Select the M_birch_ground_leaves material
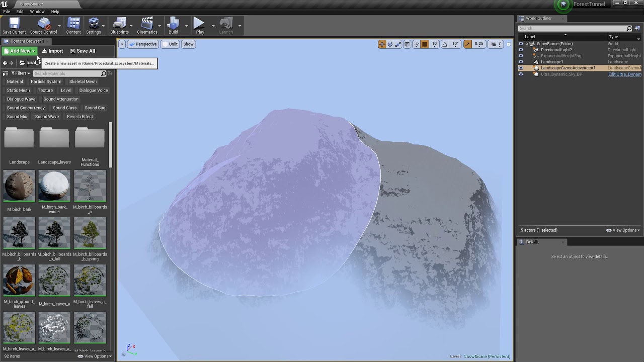This screenshot has width=644, height=362. (19, 280)
